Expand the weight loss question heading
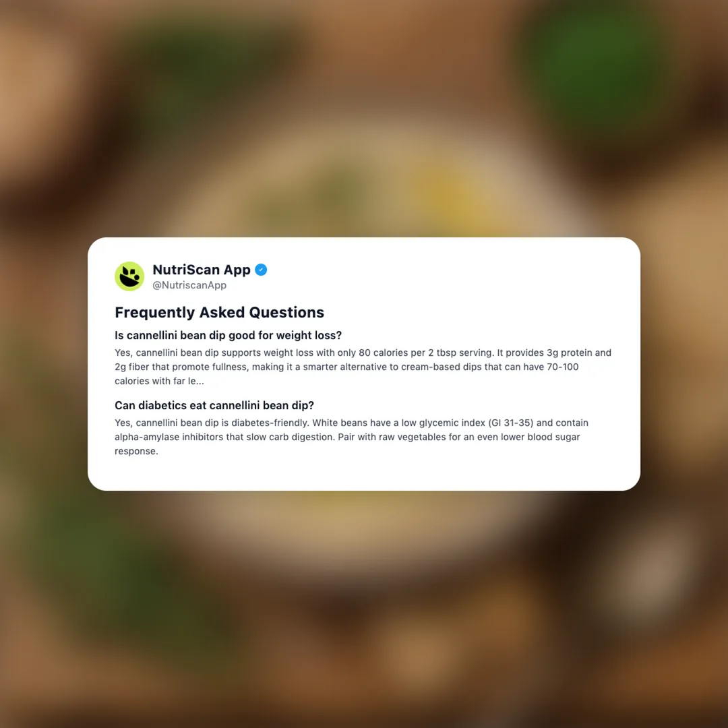 [x=228, y=335]
